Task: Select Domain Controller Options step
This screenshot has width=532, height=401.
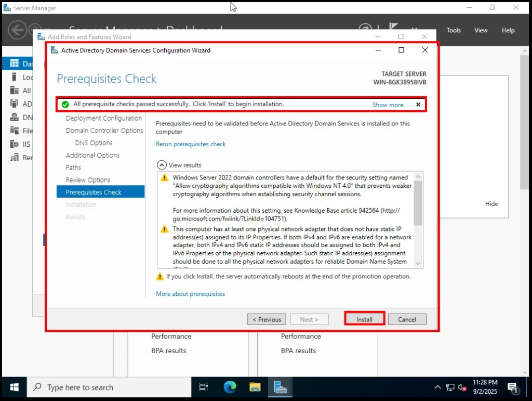Action: tap(104, 131)
